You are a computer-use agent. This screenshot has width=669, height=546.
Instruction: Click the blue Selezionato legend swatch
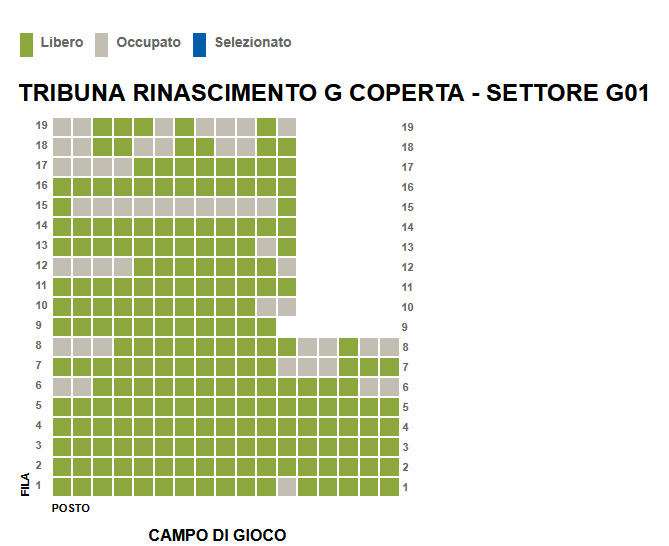pos(199,44)
